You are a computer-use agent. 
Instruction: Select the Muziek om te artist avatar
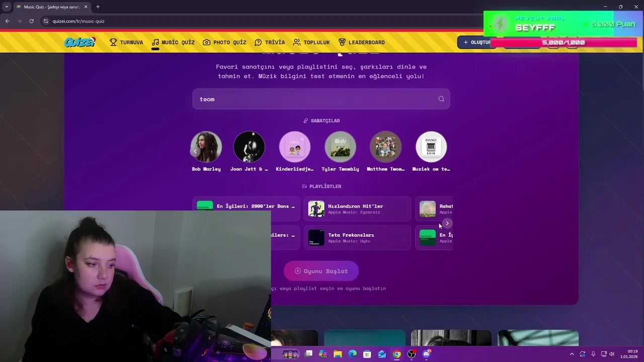coord(431,147)
